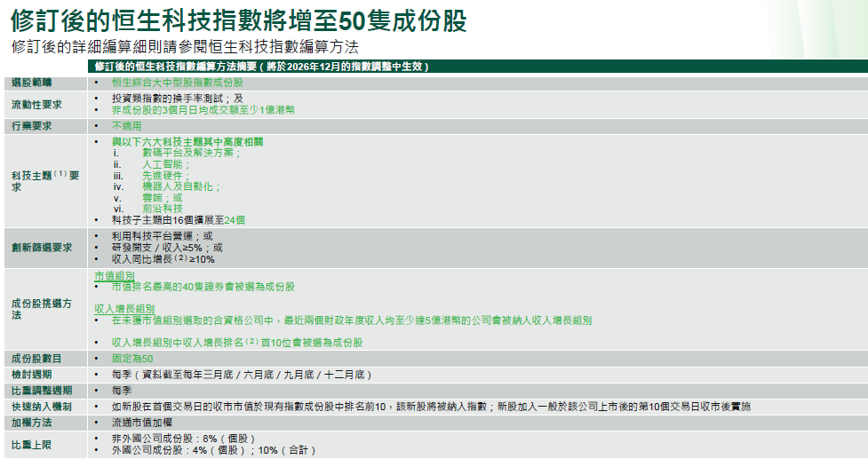Click the line about 新股在首個交易日的收市市值
Screen dimensions: 868x459
(431, 407)
